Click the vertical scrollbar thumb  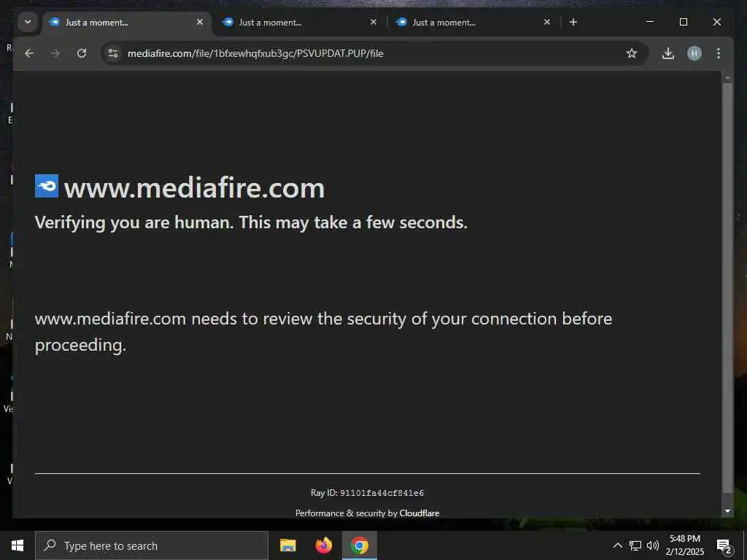pos(727,287)
